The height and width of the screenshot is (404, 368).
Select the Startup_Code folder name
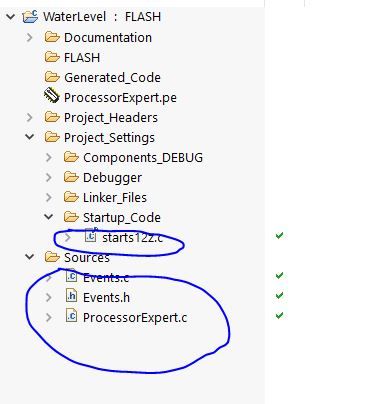coord(122,218)
